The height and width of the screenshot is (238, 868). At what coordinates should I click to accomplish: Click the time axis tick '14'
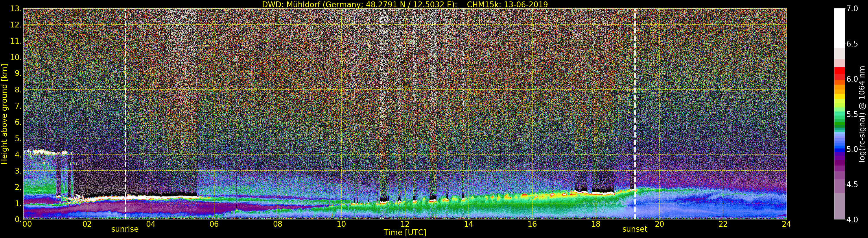(468, 224)
